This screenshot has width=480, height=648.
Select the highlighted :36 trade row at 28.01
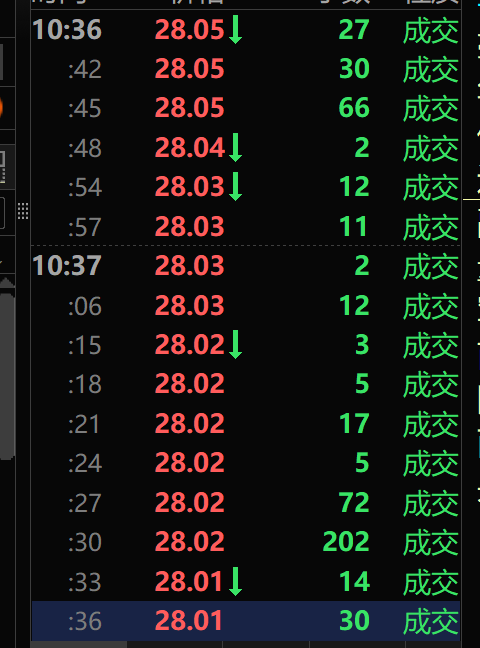tap(246, 621)
